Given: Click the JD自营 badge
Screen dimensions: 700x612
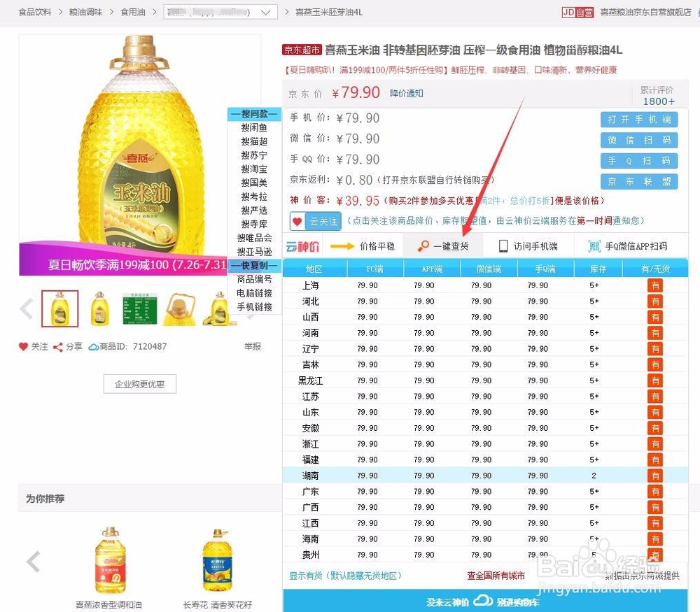Looking at the screenshot, I should (x=577, y=12).
